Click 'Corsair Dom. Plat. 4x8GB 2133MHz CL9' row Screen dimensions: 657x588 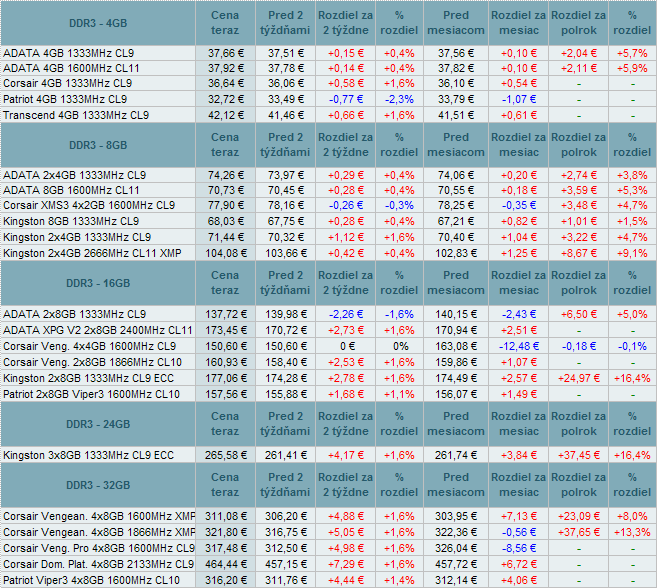tap(98, 564)
